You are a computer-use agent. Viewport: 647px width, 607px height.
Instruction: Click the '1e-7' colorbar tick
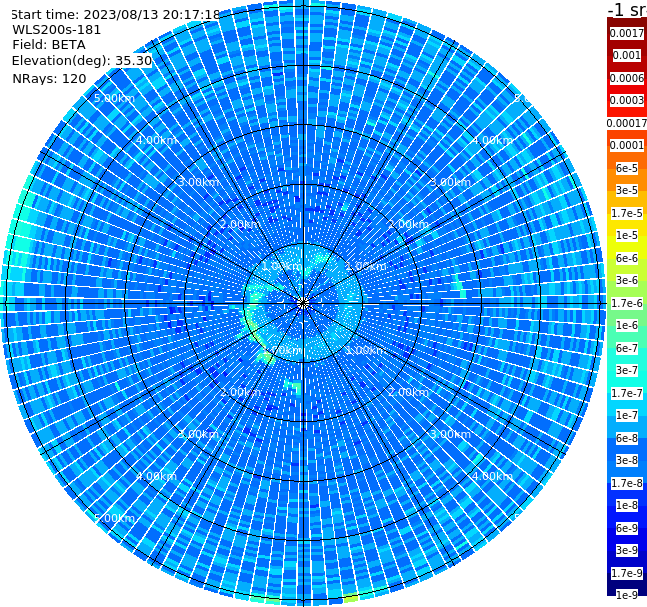(x=627, y=415)
